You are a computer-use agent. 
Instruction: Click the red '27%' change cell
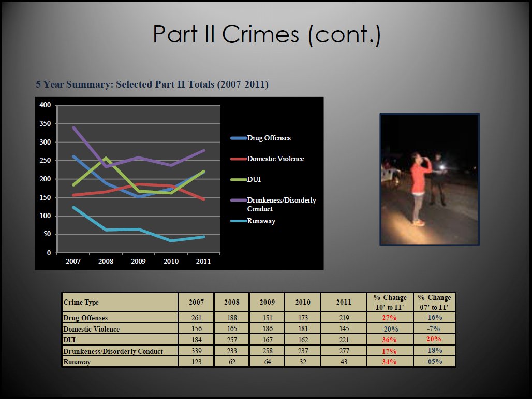389,318
